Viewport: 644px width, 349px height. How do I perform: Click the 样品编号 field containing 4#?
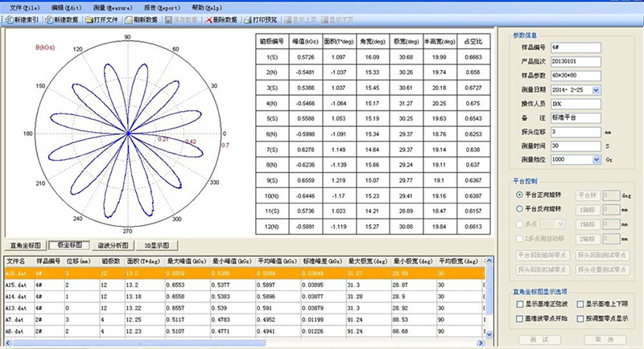(576, 47)
